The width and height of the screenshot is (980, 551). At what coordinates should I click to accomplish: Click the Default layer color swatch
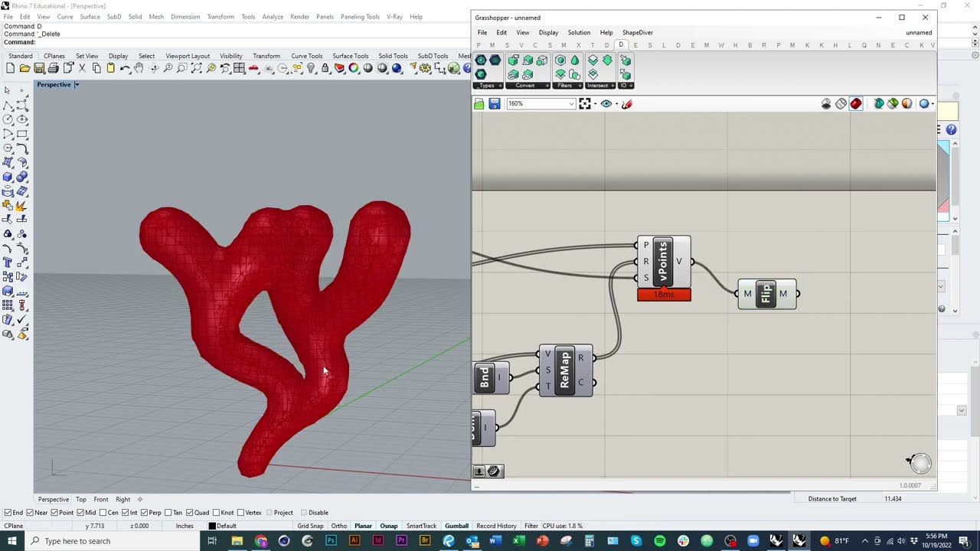coord(213,526)
